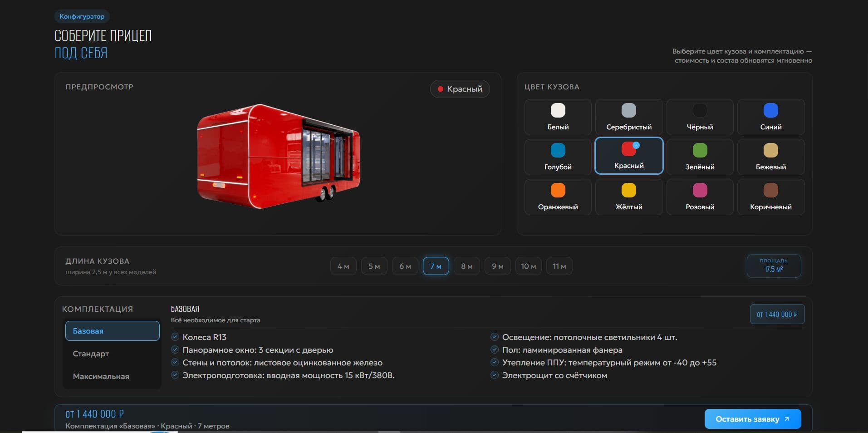
Task: Select the 7 м length button
Action: click(x=436, y=266)
